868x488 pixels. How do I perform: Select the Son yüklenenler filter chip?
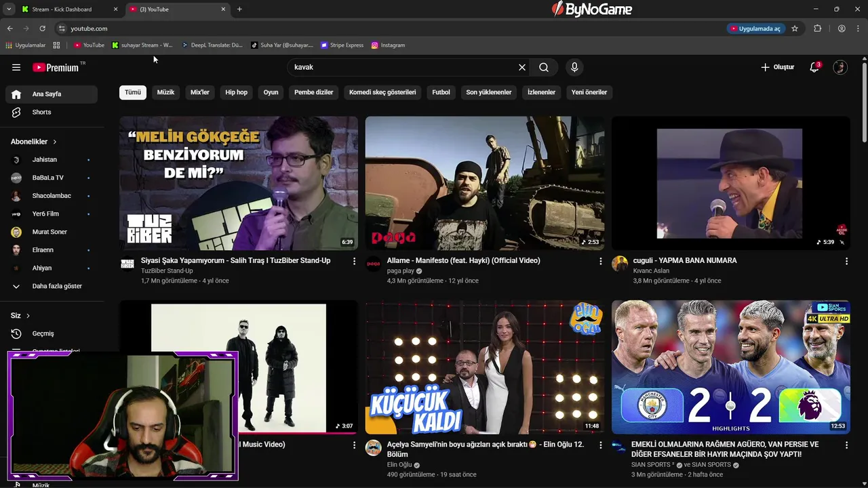tap(489, 92)
